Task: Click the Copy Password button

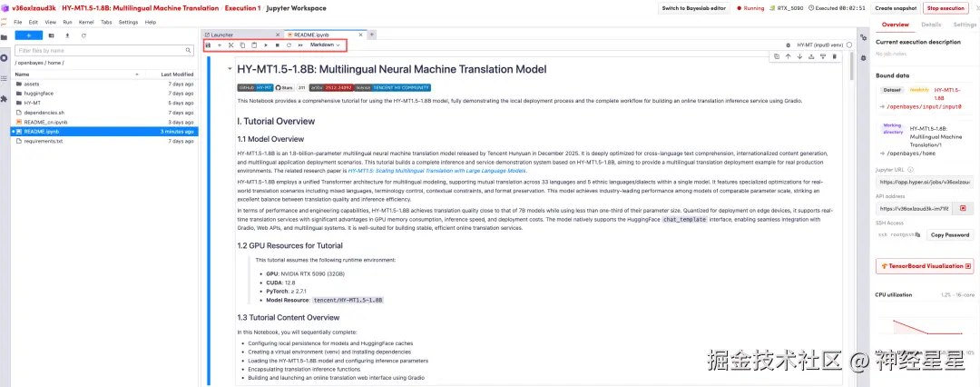Action: (949, 234)
